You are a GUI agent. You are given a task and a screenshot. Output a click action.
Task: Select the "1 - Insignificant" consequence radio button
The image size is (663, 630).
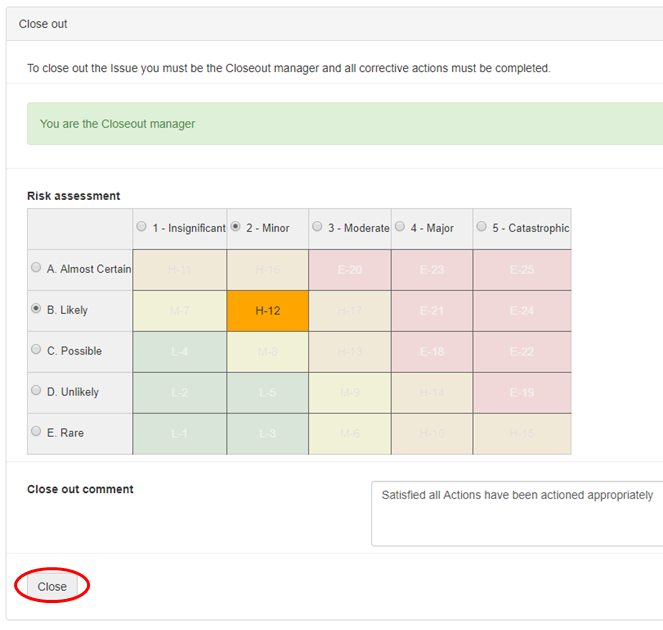point(141,227)
